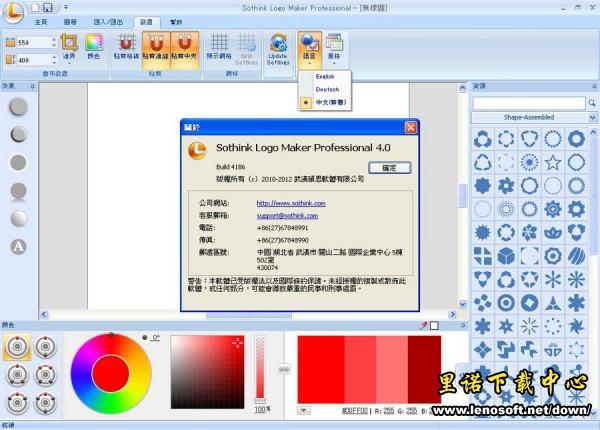
Task: Click the Update Settings globe icon
Action: [278, 49]
